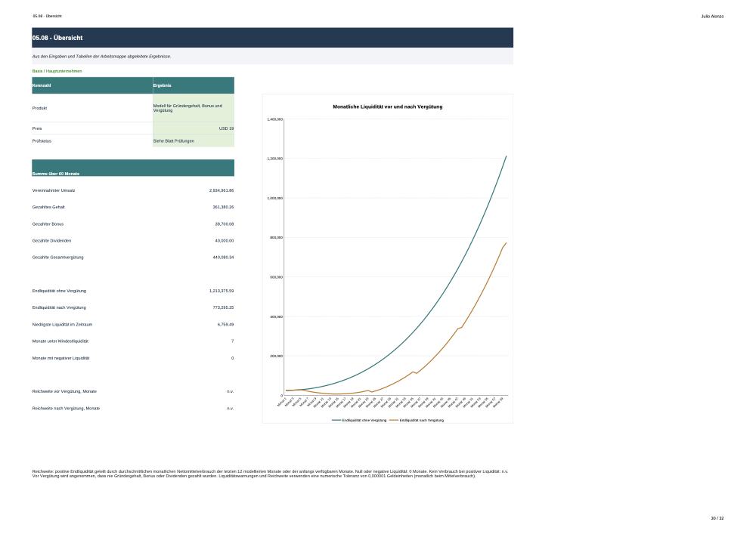This screenshot has height=534, width=756.
Task: Click the 'n.v.' value for 'Reichweite nach Vergütung, Monate'
Action: click(x=231, y=409)
